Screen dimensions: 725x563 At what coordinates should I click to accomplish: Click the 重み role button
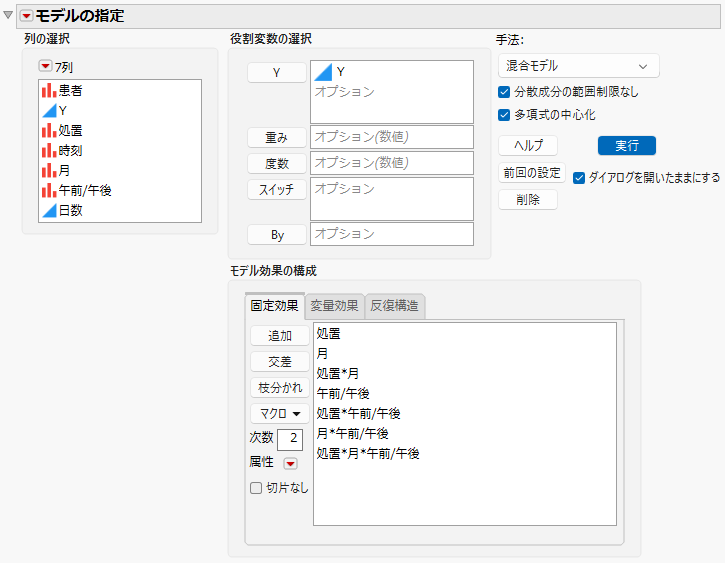276,137
